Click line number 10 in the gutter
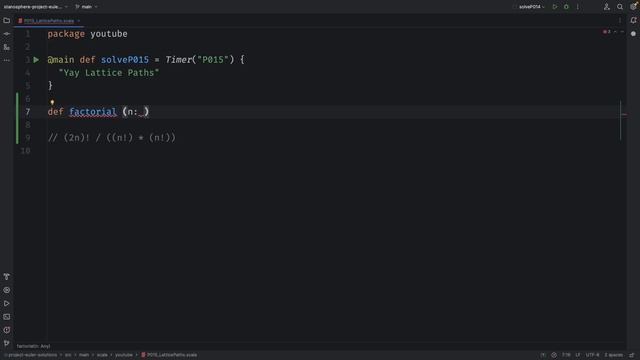Image resolution: width=640 pixels, height=360 pixels. click(25, 151)
